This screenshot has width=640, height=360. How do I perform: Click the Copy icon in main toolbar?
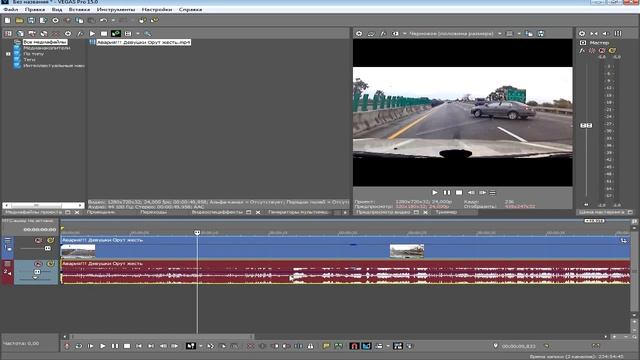[80, 20]
